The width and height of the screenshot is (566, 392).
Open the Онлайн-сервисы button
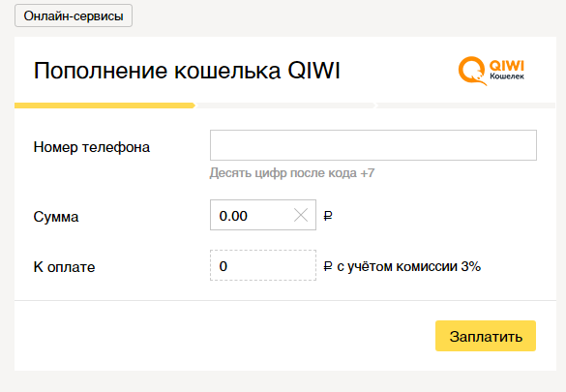[74, 15]
